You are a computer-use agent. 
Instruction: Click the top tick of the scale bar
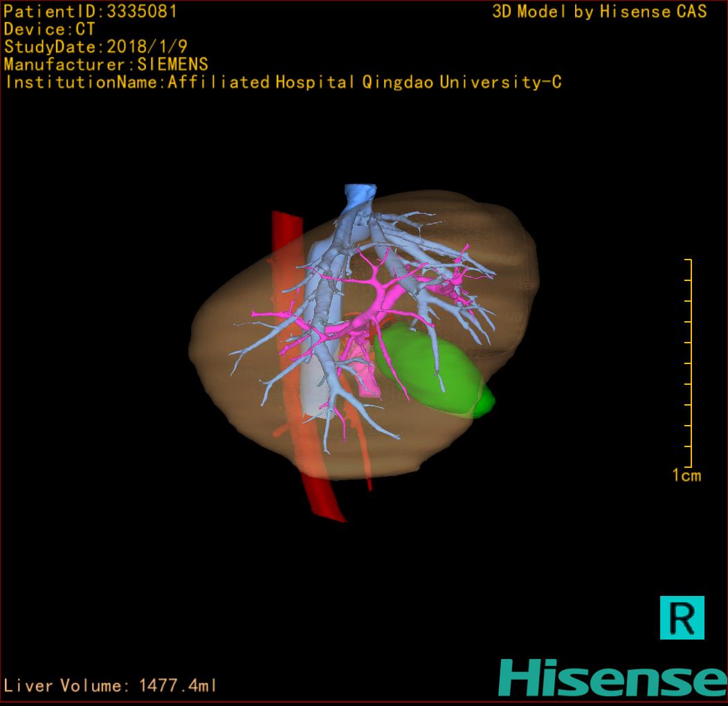pos(688,260)
